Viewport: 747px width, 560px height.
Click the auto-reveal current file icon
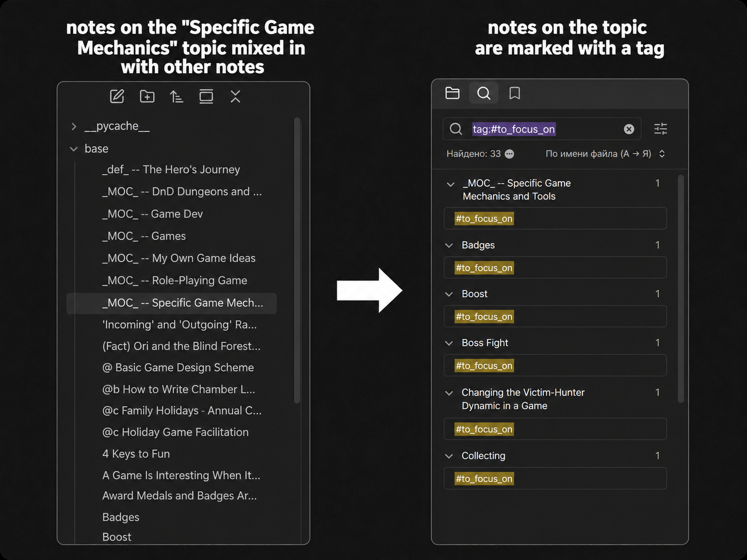[206, 96]
